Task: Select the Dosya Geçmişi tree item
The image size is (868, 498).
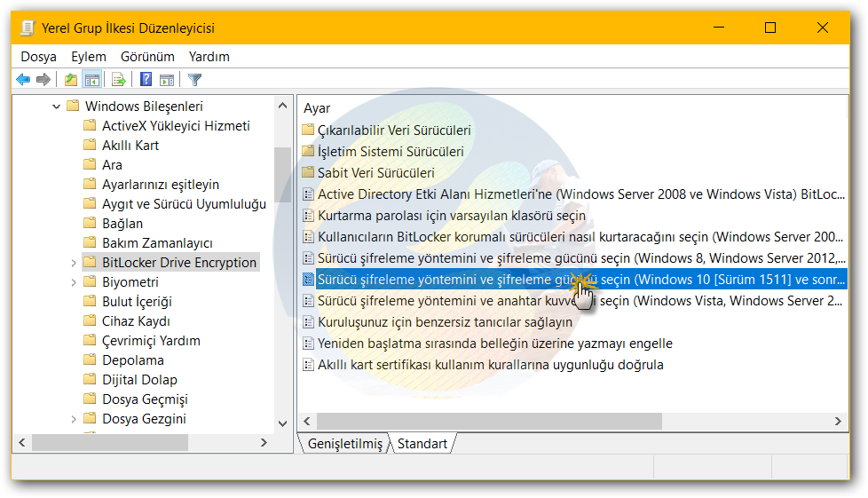Action: pyautogui.click(x=145, y=399)
